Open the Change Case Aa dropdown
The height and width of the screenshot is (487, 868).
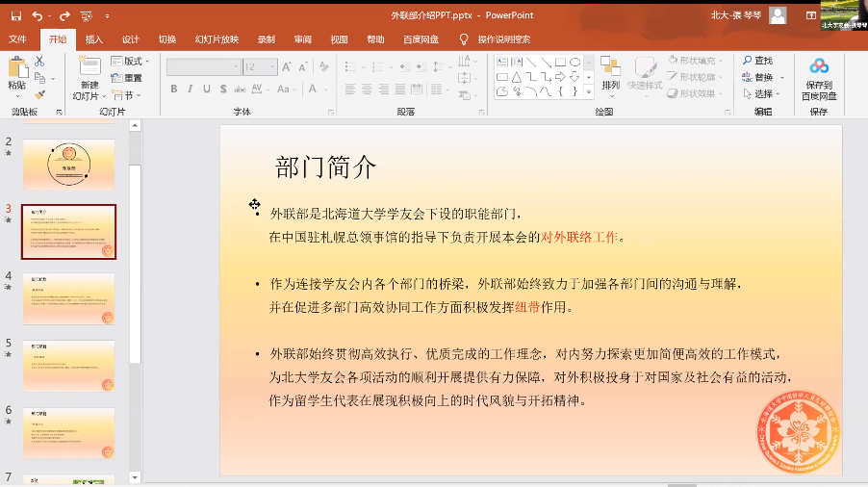pyautogui.click(x=286, y=89)
